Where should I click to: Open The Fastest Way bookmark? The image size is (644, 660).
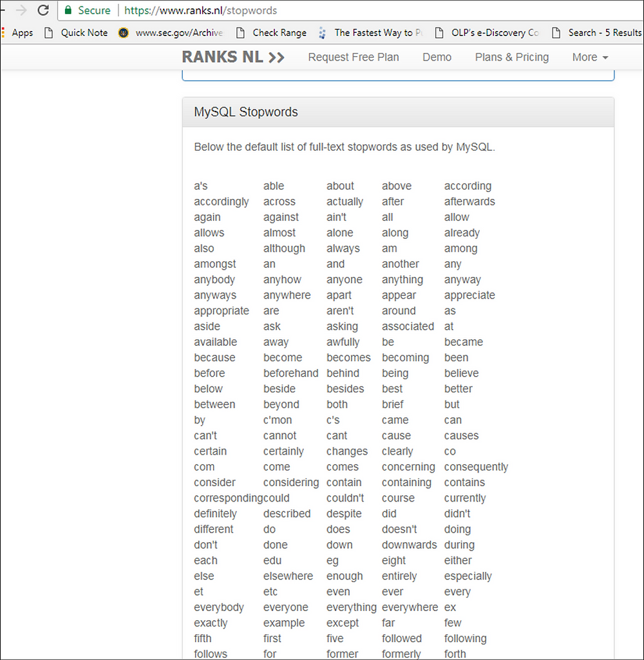370,33
